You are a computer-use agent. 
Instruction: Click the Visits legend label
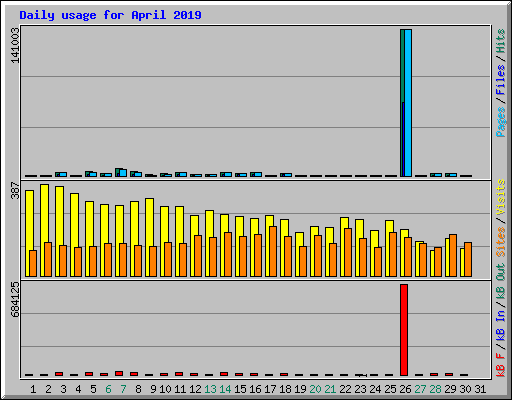pyautogui.click(x=500, y=198)
